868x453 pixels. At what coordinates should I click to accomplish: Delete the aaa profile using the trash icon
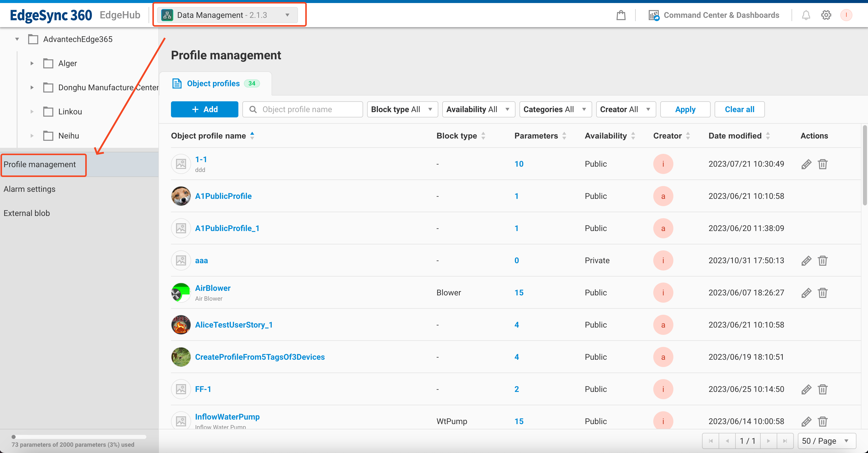[822, 260]
